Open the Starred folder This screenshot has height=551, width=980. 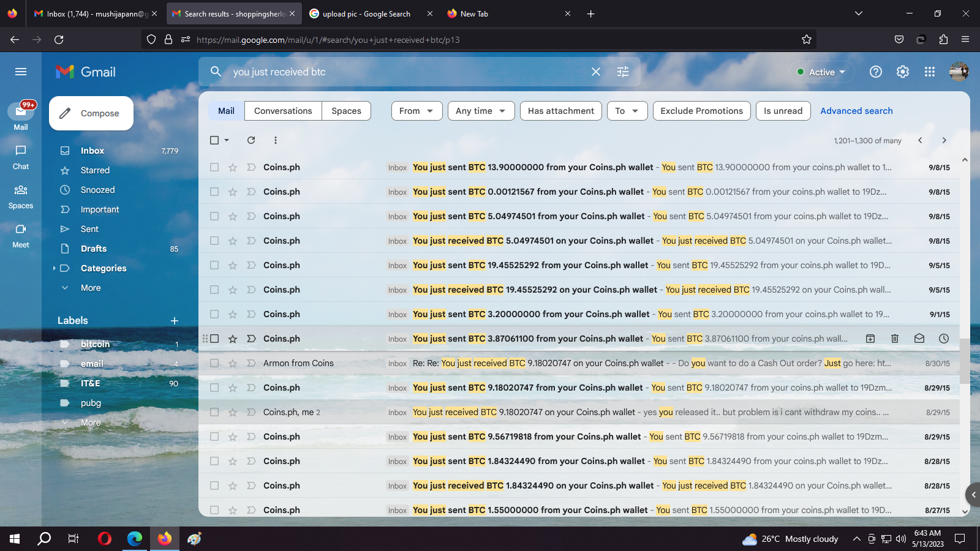(x=95, y=170)
